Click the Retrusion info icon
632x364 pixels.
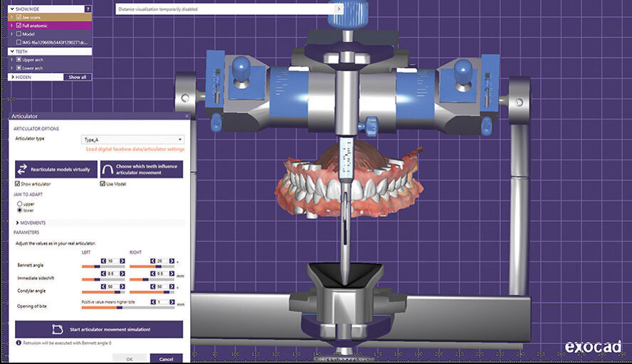pos(18,343)
